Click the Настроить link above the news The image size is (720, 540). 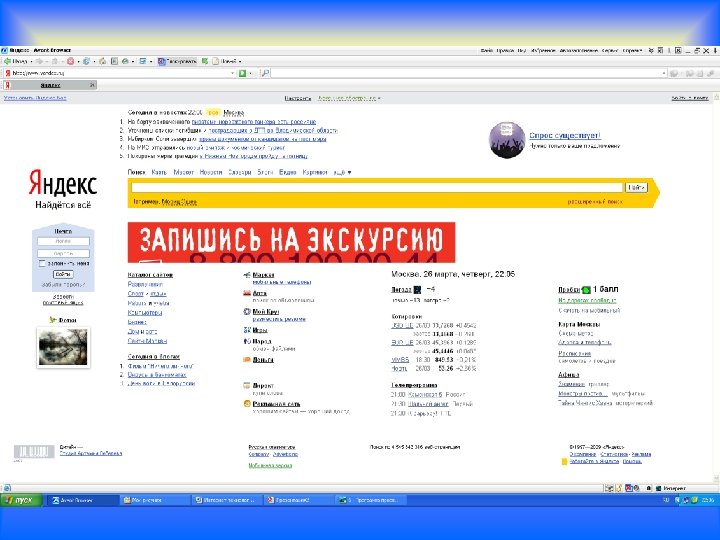[298, 98]
